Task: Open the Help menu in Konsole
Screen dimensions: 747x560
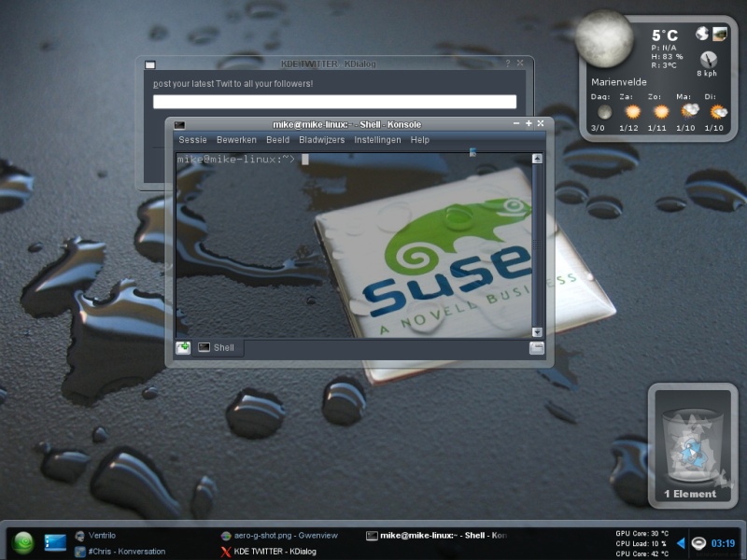Action: 419,140
